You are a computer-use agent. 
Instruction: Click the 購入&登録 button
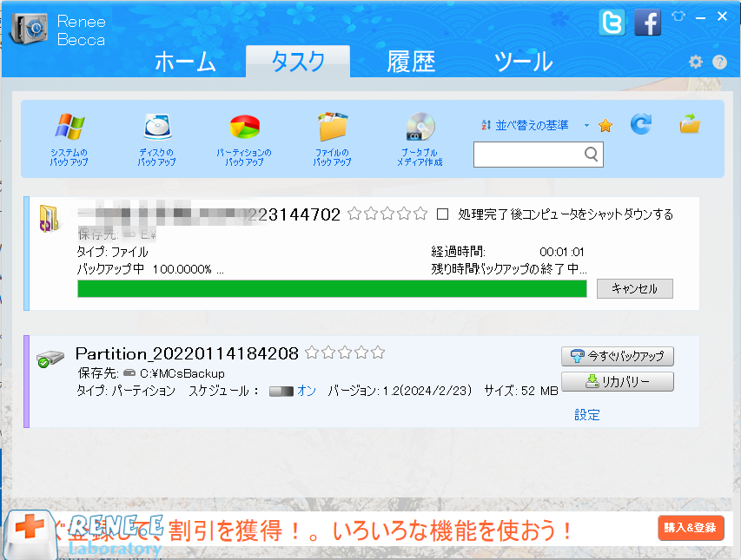[691, 528]
